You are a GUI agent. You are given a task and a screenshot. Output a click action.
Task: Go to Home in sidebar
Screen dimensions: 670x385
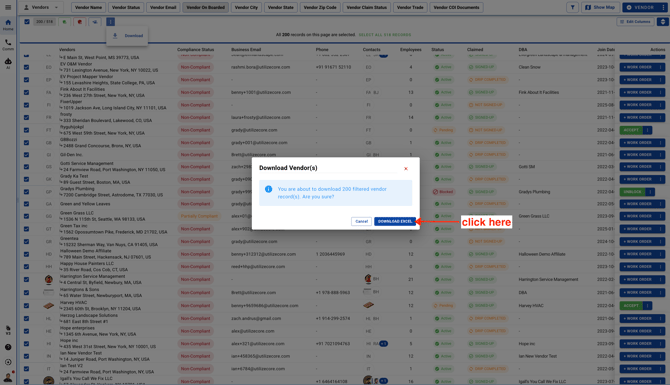click(8, 25)
